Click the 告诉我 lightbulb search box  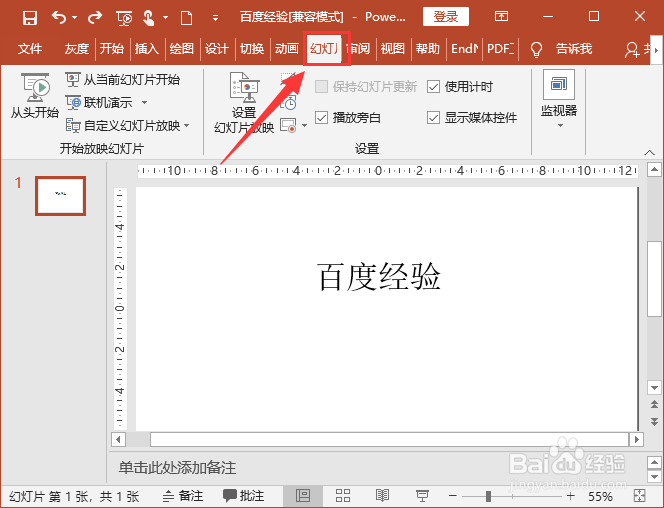(x=561, y=49)
